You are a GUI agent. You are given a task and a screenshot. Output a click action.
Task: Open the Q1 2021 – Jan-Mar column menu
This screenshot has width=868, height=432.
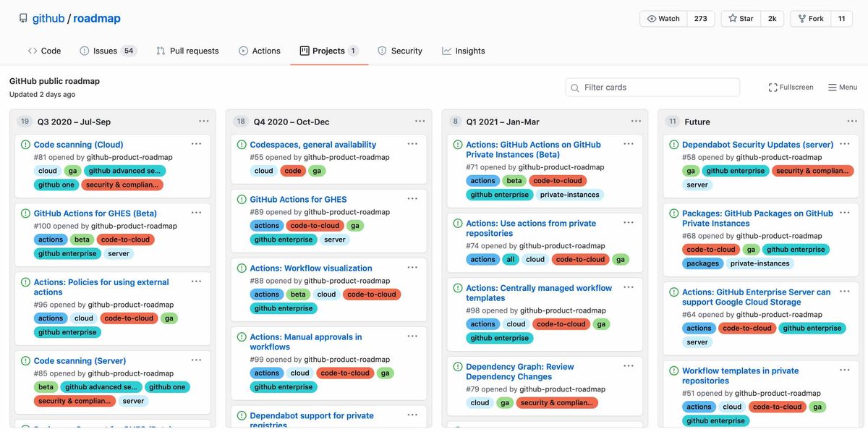coord(636,122)
